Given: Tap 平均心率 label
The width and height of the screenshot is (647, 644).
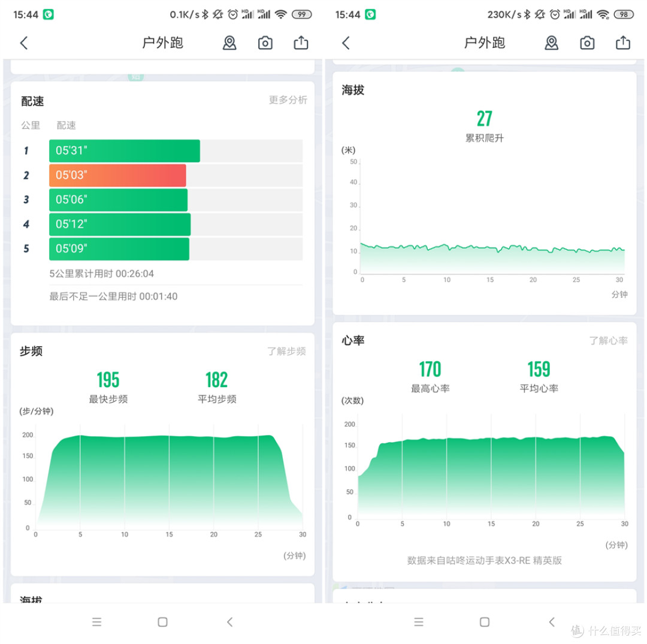Looking at the screenshot, I should (539, 388).
